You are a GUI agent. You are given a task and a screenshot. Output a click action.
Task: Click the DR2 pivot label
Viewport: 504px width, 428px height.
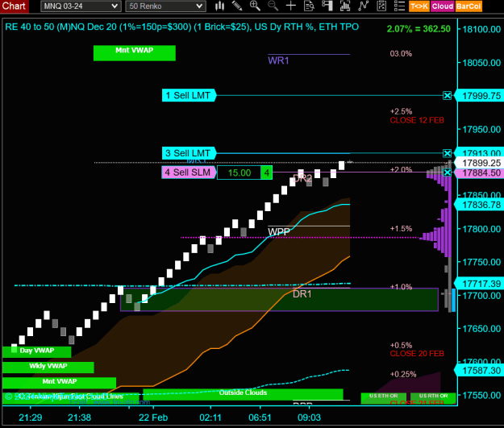click(x=302, y=179)
